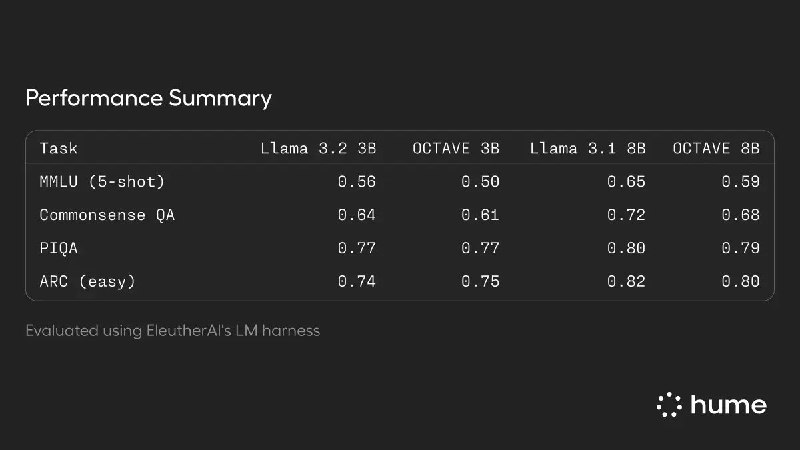The width and height of the screenshot is (800, 450).
Task: Select the MMLU score for OCTAVE 8B
Action: [x=741, y=182]
